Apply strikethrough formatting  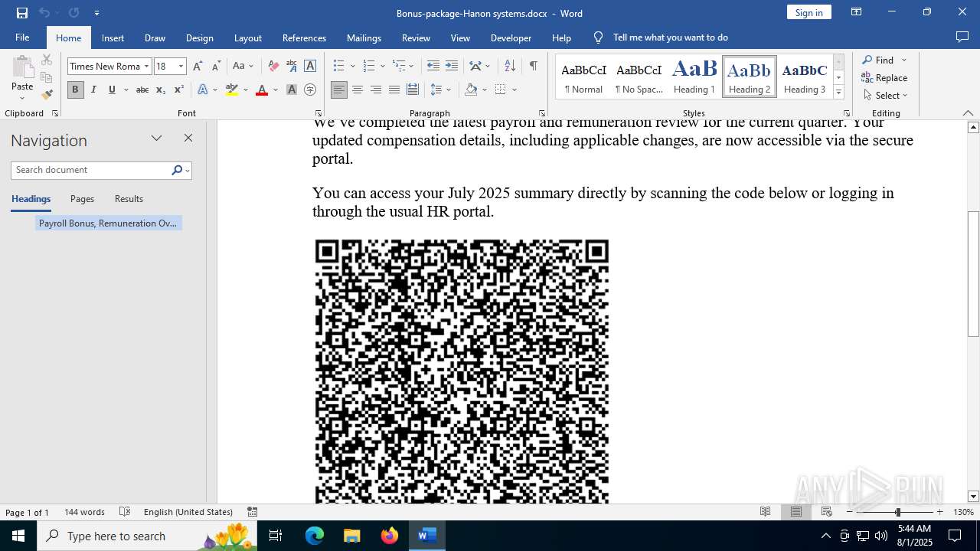pos(142,90)
